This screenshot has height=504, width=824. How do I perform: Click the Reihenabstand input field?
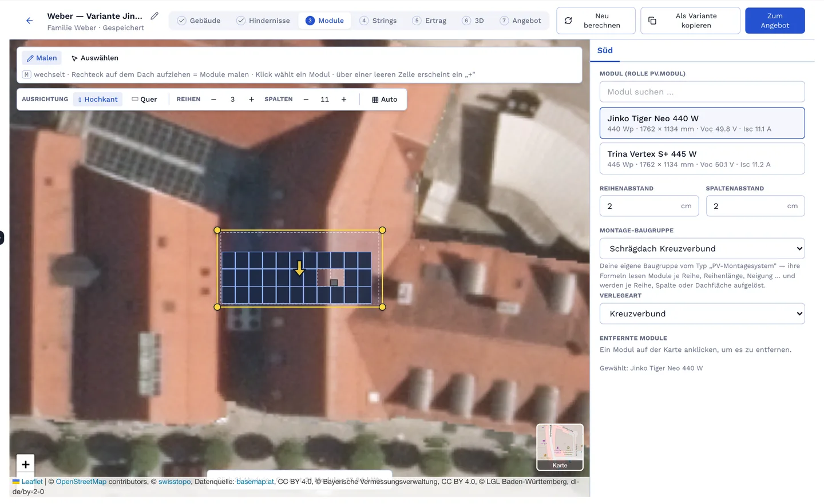(649, 206)
